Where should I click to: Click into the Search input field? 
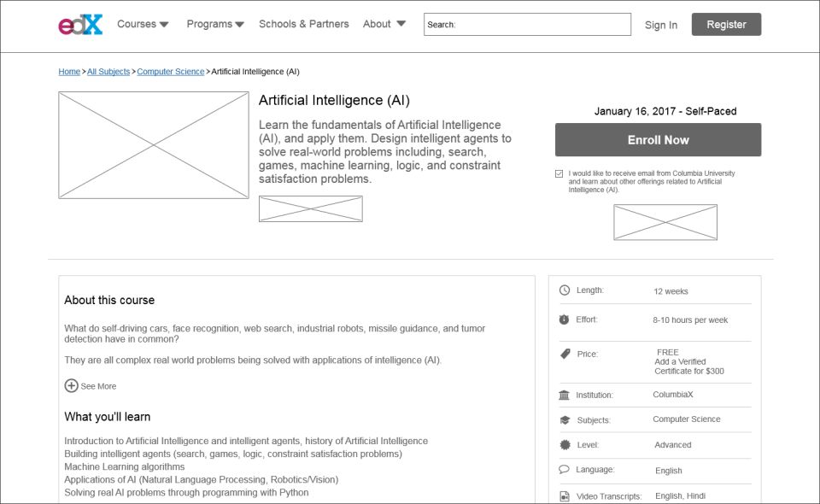pyautogui.click(x=542, y=25)
